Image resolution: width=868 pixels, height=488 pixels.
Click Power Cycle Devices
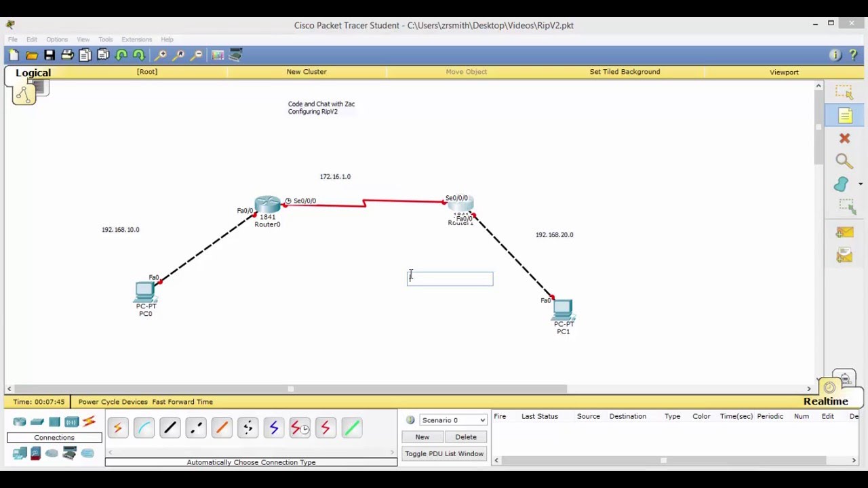point(113,402)
